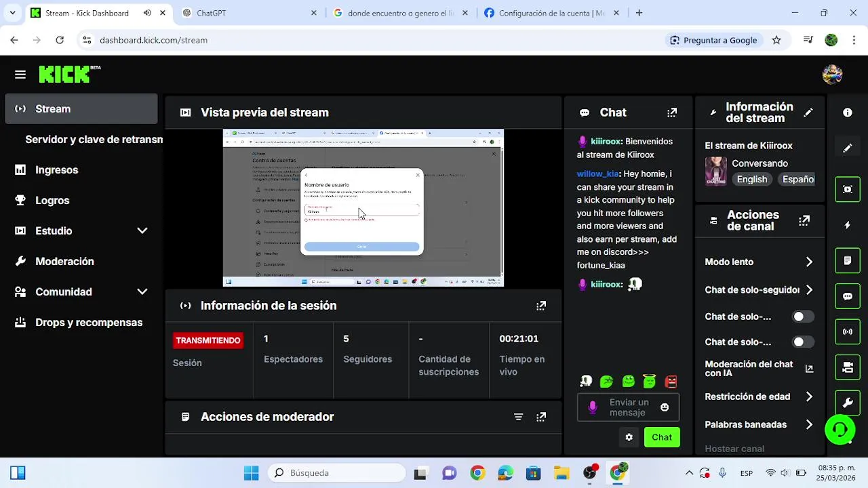Open the user profile avatar menu
The width and height of the screenshot is (868, 488).
tap(832, 75)
